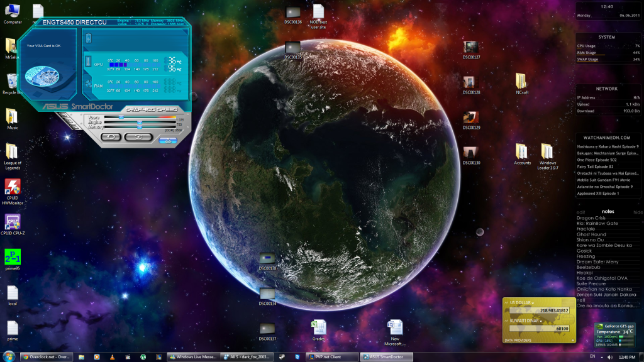
Task: Launch CPUID HWMonitor from the desktop
Action: [13, 192]
